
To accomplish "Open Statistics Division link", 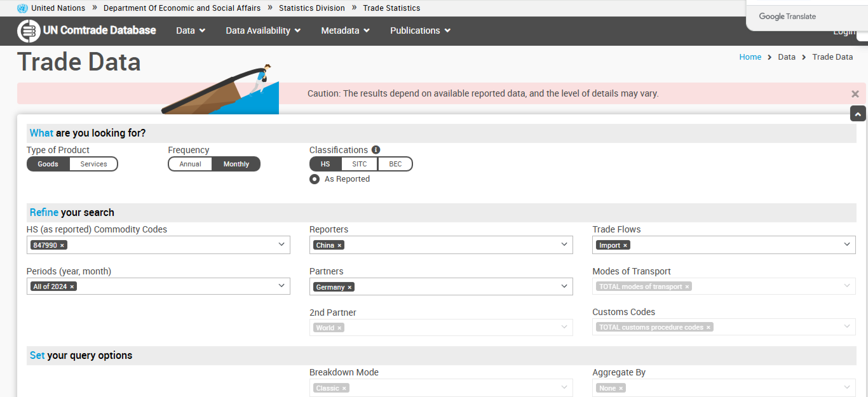I will 312,8.
